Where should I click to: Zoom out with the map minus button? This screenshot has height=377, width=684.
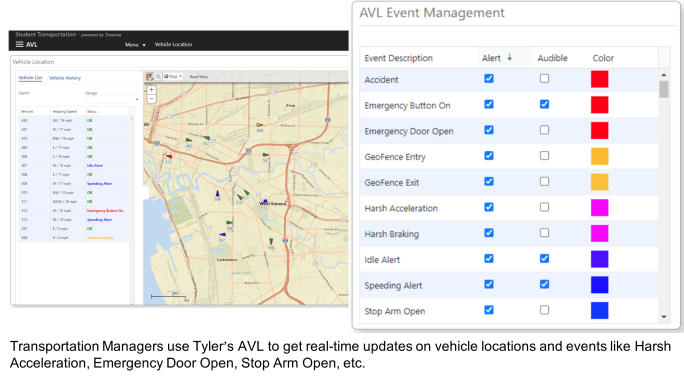pyautogui.click(x=151, y=99)
